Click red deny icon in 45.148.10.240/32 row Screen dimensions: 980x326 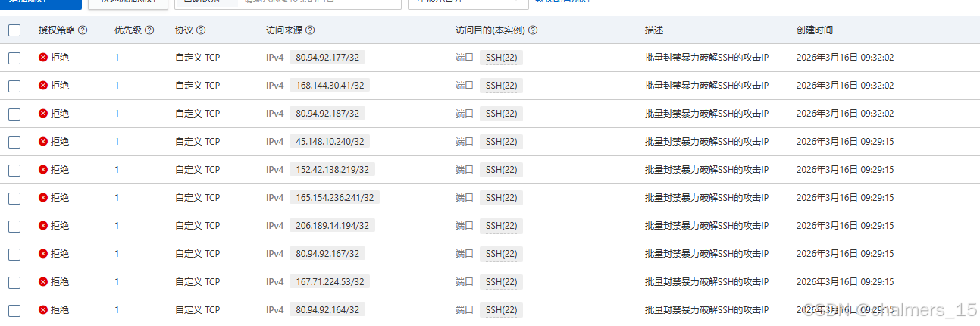pyautogui.click(x=43, y=142)
